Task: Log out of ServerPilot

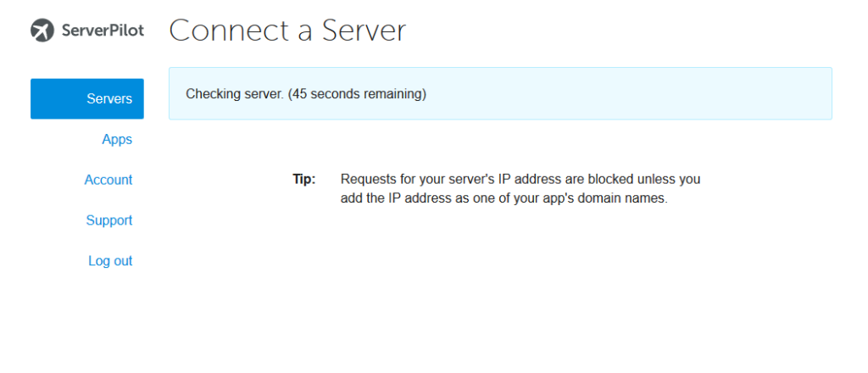Action: pyautogui.click(x=110, y=260)
